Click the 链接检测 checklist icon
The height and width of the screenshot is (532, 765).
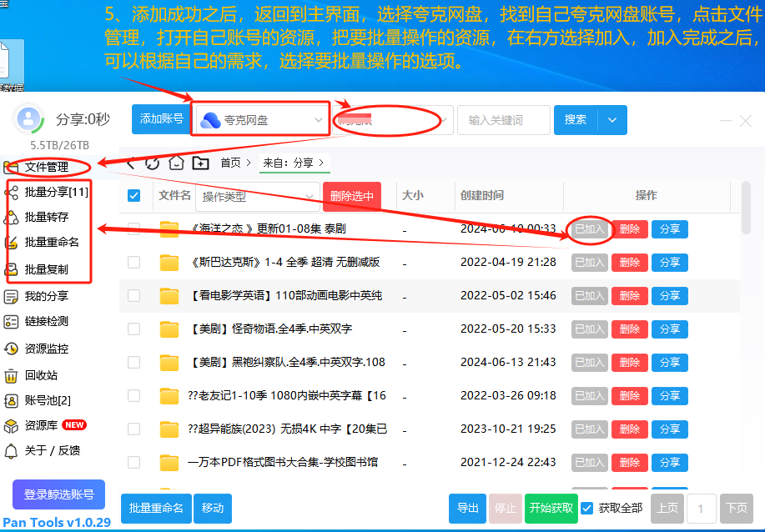(11, 321)
